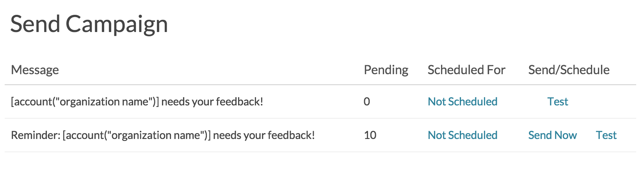Click the account merge code in Reminder message
Viewport: 644px width, 171px height.
[137, 135]
